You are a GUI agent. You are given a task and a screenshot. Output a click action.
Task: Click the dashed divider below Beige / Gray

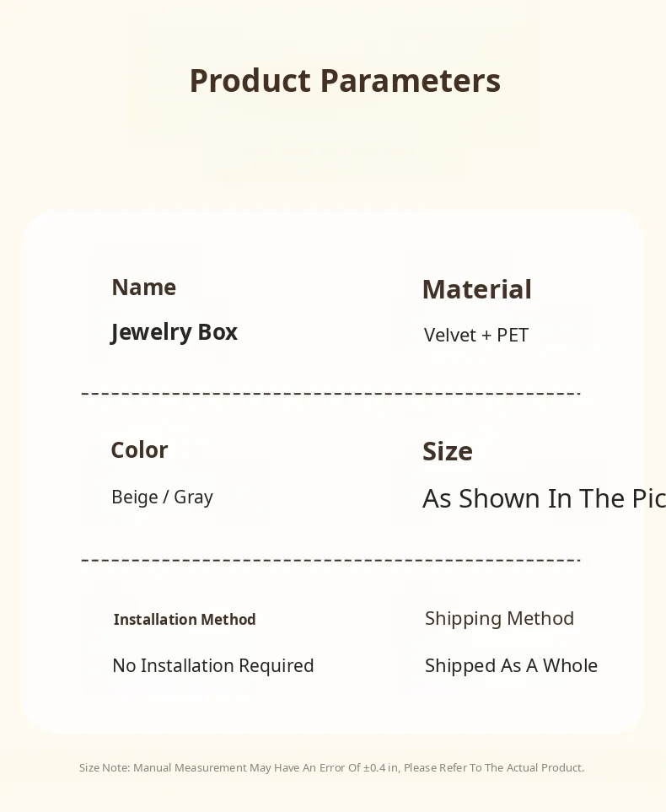pyautogui.click(x=330, y=560)
